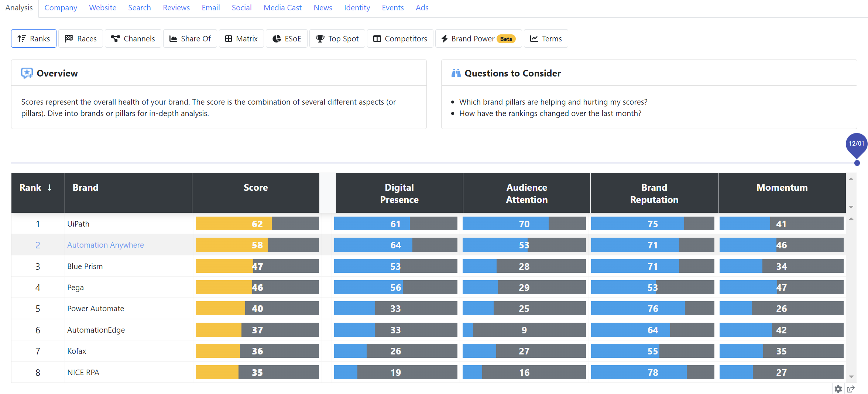Show the Share Of chart view

click(x=190, y=39)
